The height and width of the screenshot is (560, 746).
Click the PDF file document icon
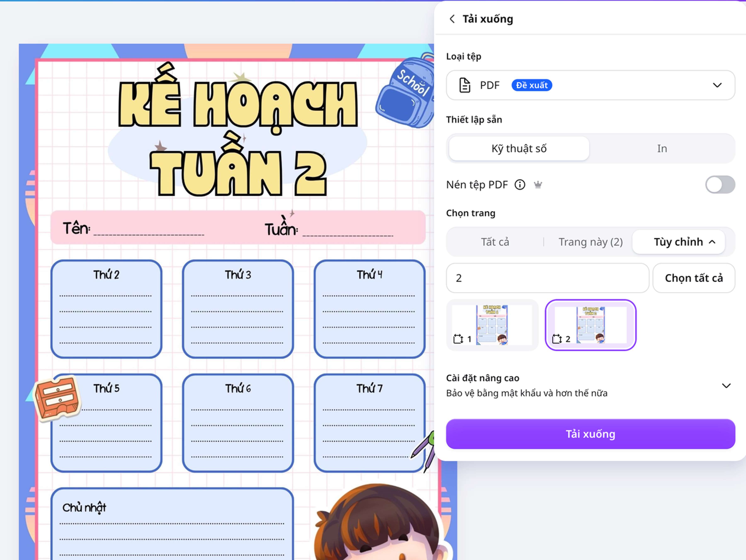tap(465, 85)
